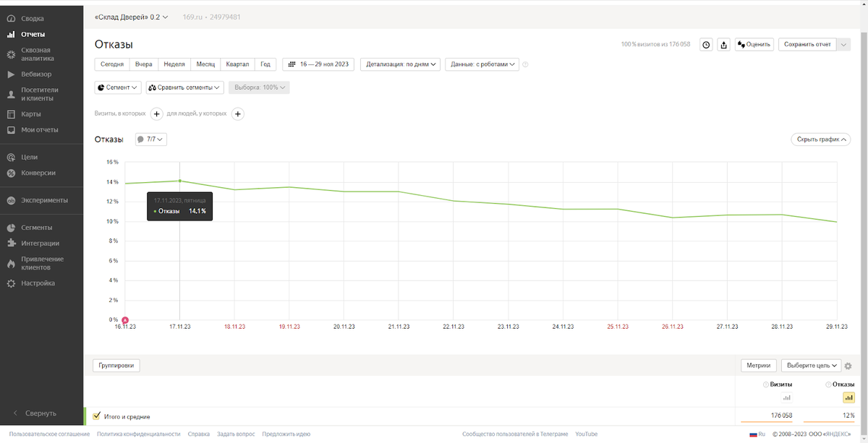Open the Отчеты section in sidebar
The image size is (868, 443).
point(33,34)
